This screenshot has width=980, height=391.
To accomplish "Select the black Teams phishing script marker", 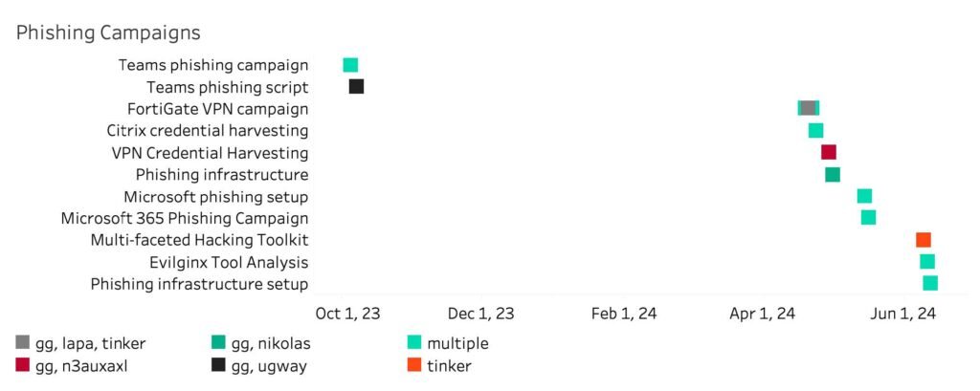I will click(356, 87).
